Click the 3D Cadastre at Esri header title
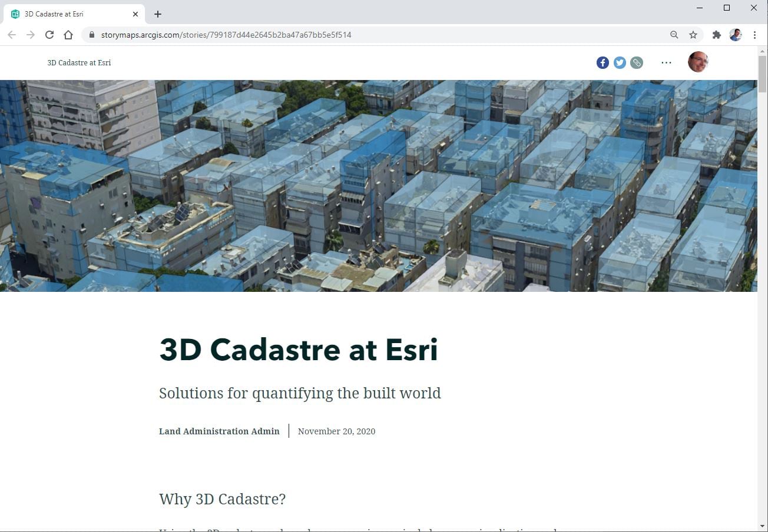Viewport: 768px width, 532px height. tap(79, 62)
